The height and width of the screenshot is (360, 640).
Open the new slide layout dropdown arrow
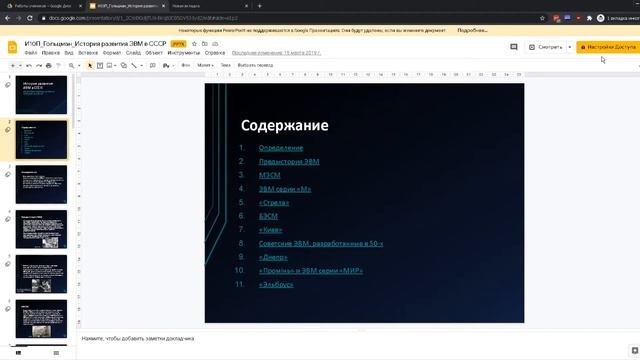point(20,65)
